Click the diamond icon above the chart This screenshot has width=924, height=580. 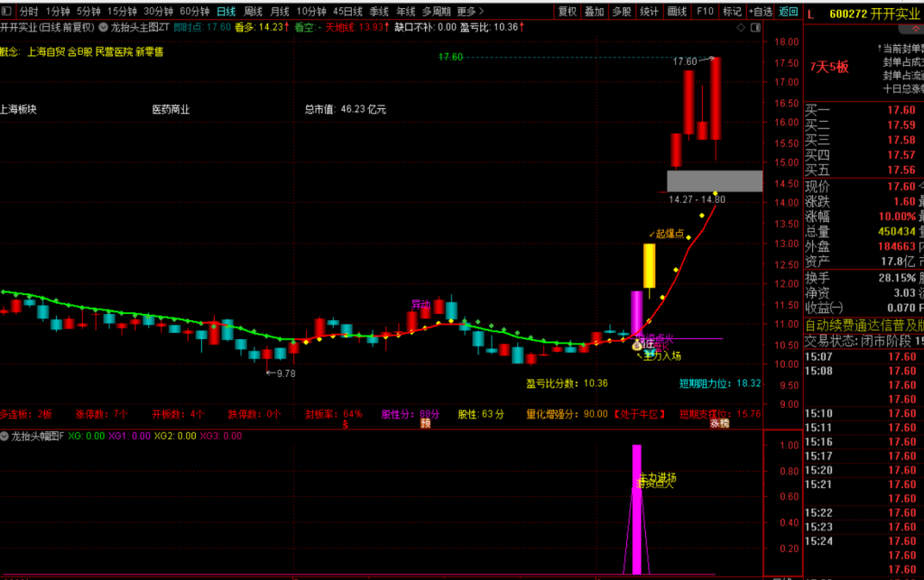(x=741, y=28)
